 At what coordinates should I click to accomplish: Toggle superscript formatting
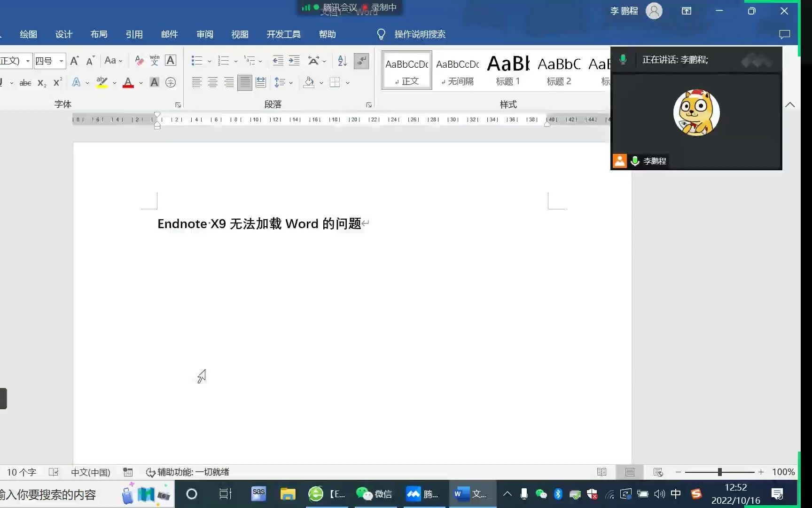pyautogui.click(x=57, y=83)
